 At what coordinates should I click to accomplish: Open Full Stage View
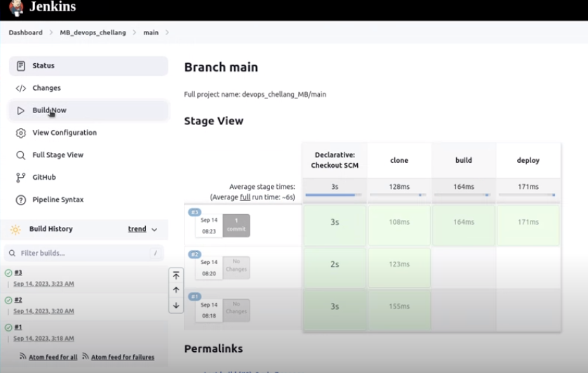(x=88, y=155)
